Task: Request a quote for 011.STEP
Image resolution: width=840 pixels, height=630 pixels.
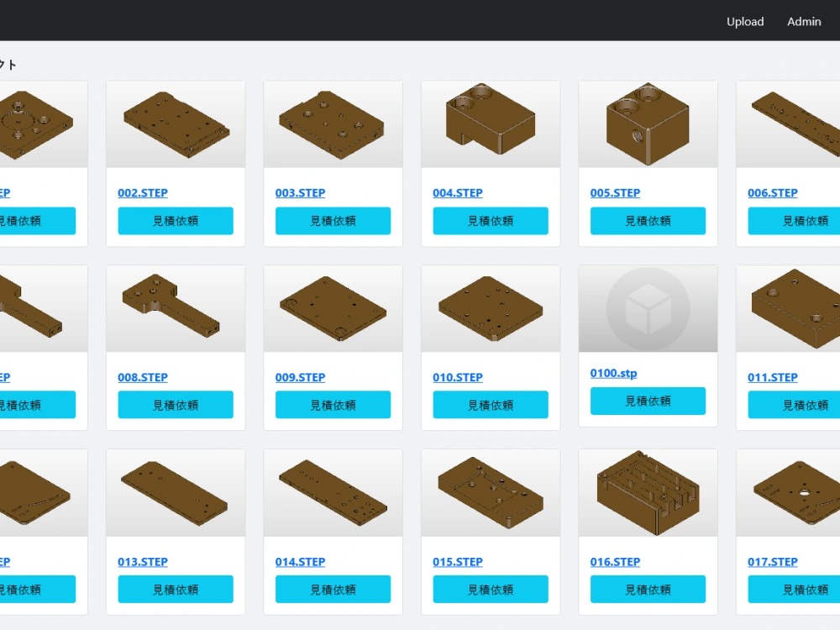Action: [794, 405]
